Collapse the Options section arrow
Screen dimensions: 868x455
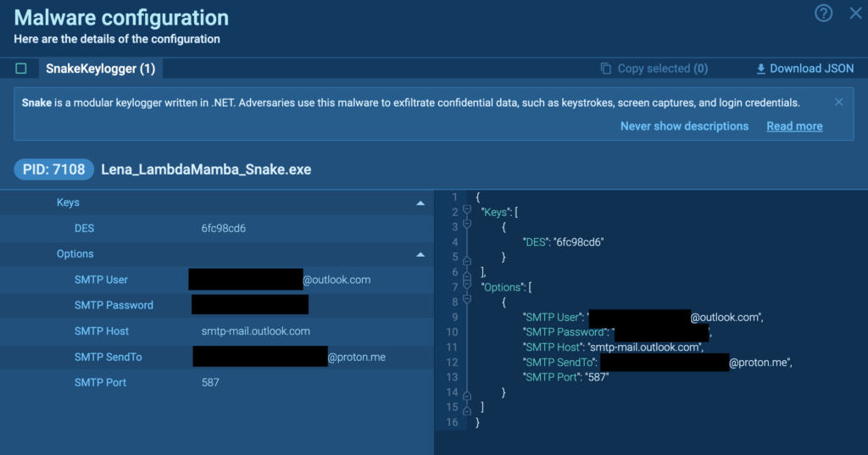pos(420,254)
